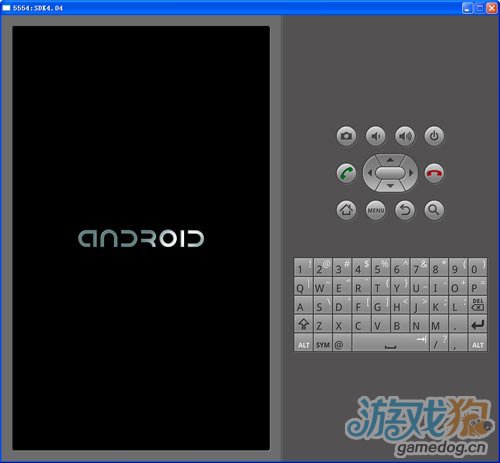Click the Home button
The image size is (500, 463).
(346, 210)
